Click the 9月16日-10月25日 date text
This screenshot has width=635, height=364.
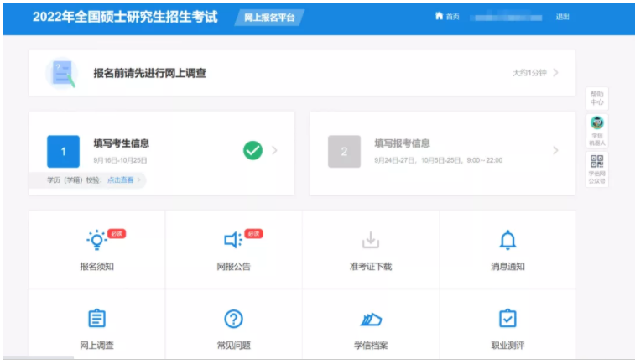click(x=120, y=160)
